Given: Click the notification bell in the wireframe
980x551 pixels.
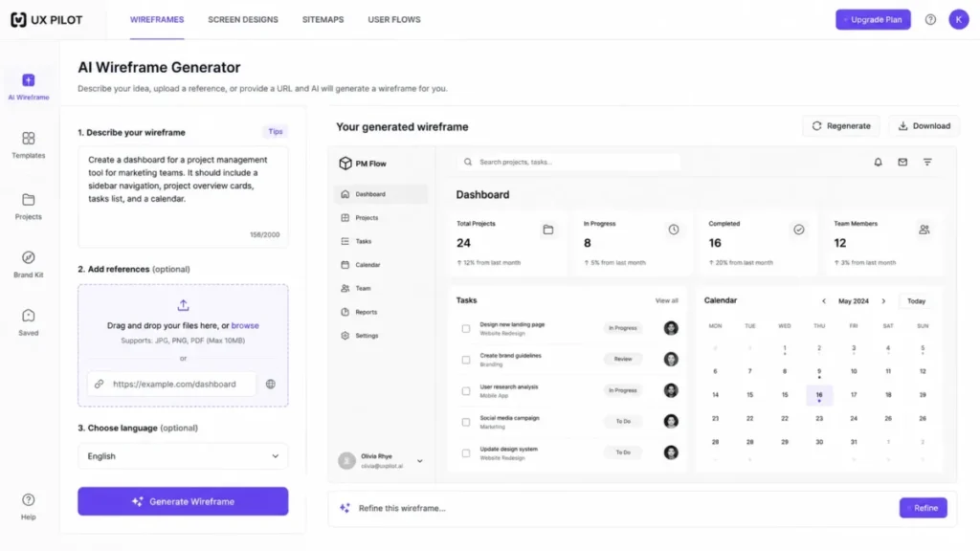Looking at the screenshot, I should coord(879,162).
